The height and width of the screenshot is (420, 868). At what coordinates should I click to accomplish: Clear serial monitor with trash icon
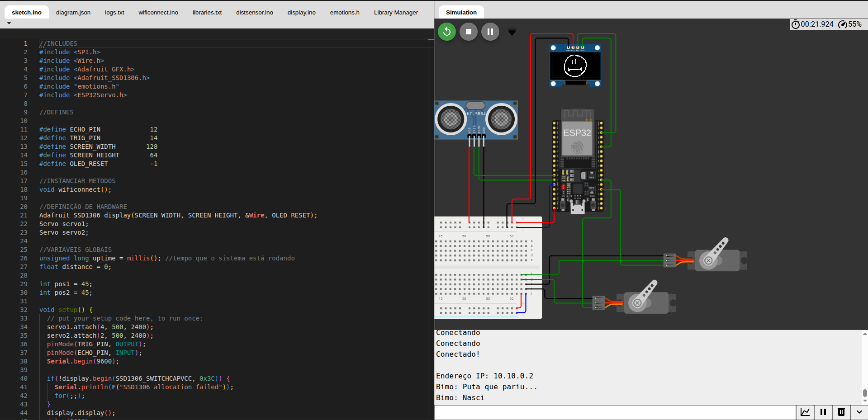pos(841,412)
